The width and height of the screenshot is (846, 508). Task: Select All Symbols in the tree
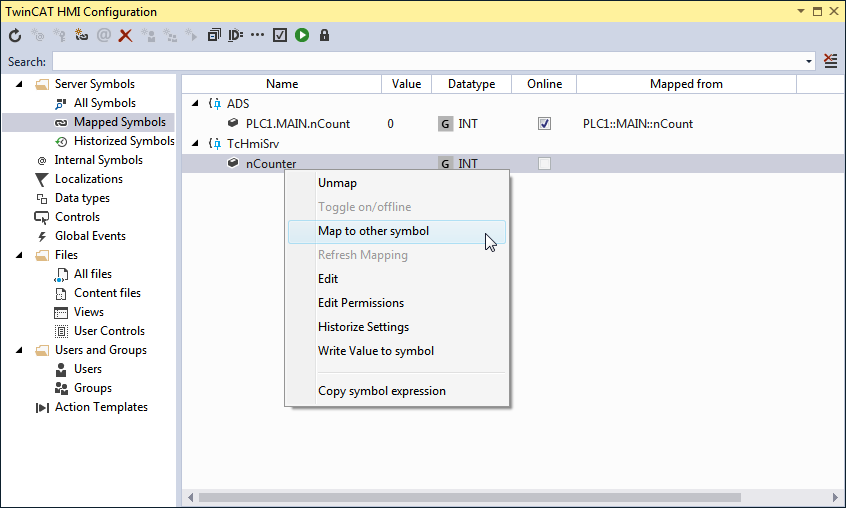pos(105,103)
